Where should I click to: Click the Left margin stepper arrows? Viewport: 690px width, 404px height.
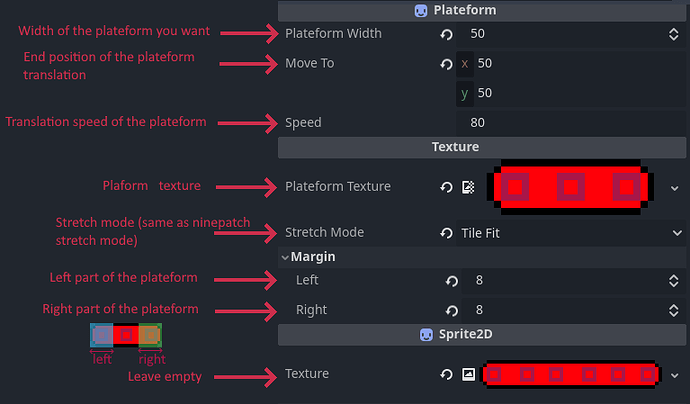tap(673, 281)
